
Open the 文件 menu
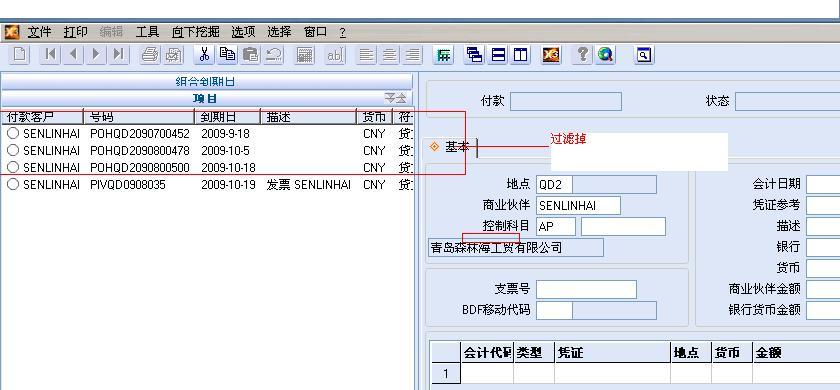coord(39,32)
